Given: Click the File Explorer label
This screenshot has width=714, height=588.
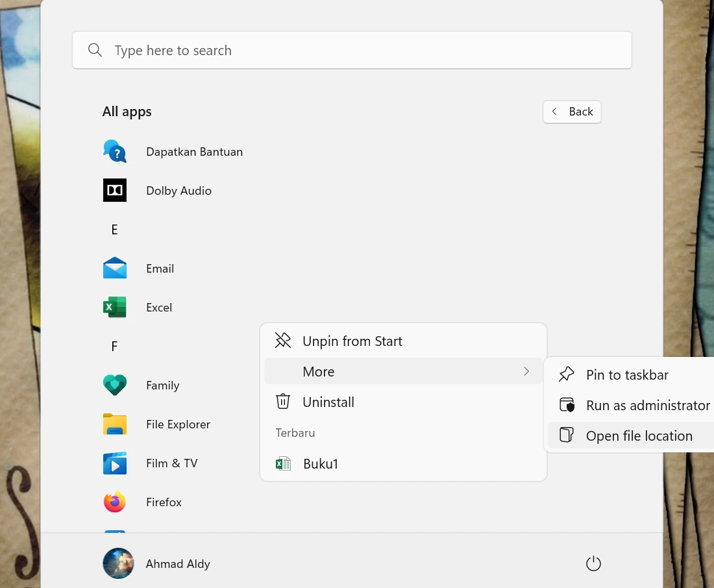Looking at the screenshot, I should (178, 424).
